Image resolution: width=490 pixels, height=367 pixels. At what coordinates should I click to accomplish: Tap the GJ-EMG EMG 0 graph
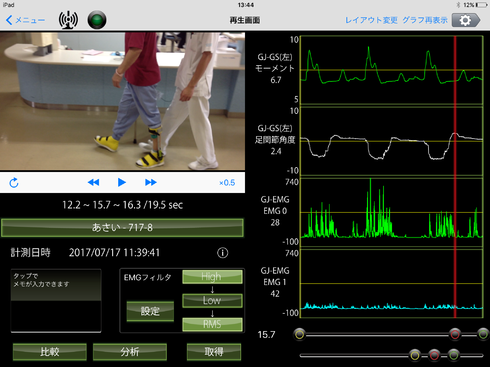(392, 212)
